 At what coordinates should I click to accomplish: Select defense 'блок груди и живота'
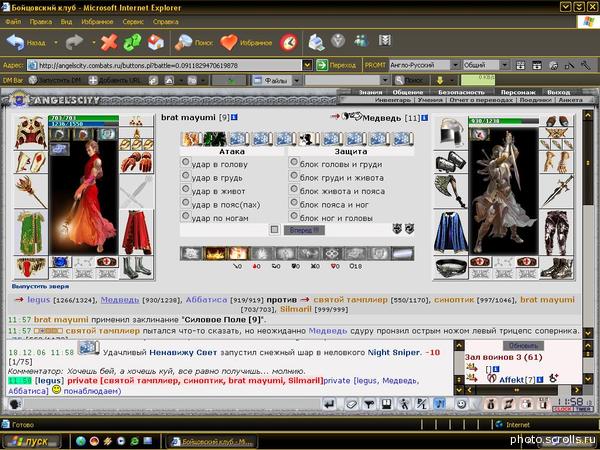(x=293, y=176)
